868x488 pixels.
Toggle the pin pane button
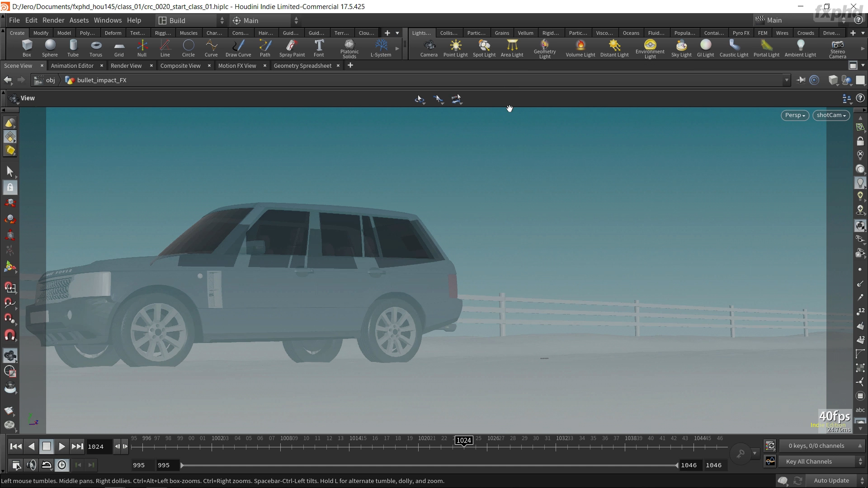(801, 80)
